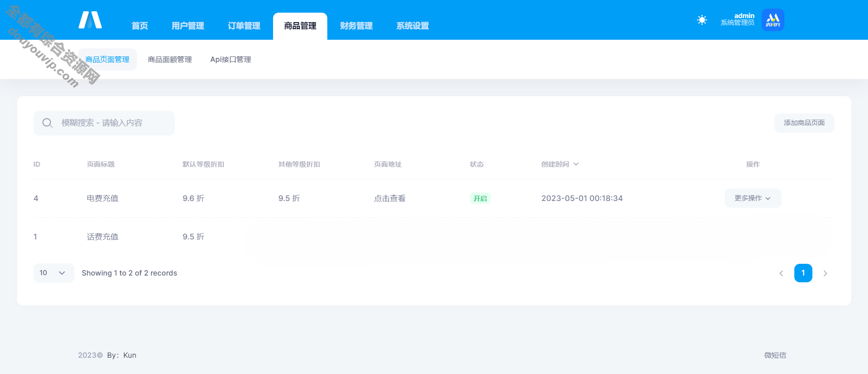Click 系统管理员 role label

tap(737, 23)
